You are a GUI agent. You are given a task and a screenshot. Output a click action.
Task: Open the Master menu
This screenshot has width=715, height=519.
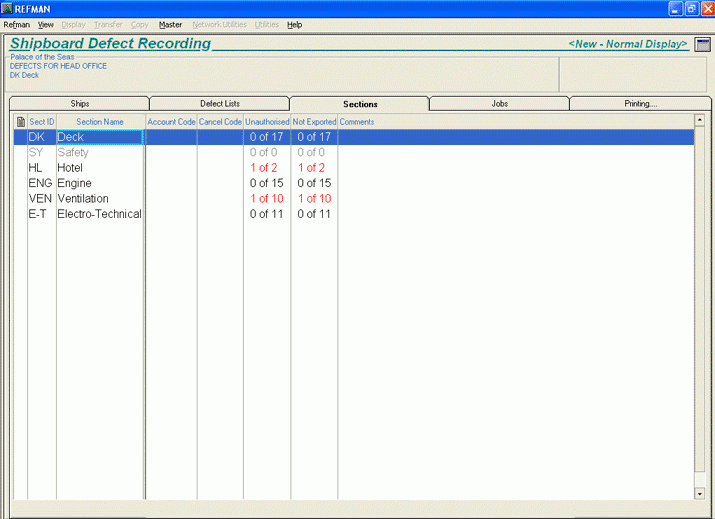(x=170, y=24)
